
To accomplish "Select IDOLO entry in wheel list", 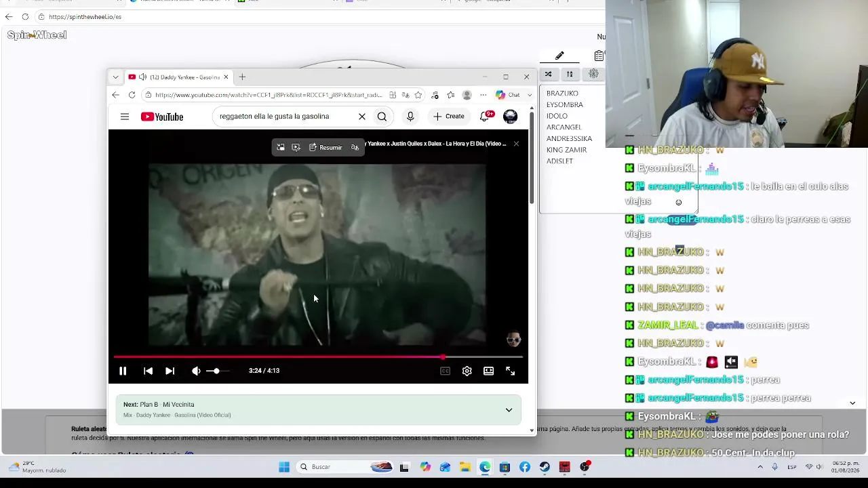I will (557, 116).
